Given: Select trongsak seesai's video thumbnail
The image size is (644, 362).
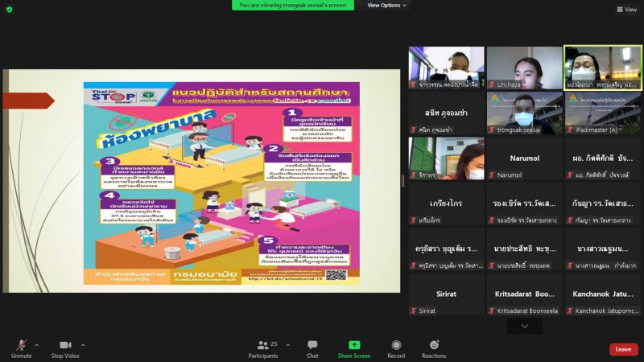Looking at the screenshot, I should pyautogui.click(x=524, y=113).
